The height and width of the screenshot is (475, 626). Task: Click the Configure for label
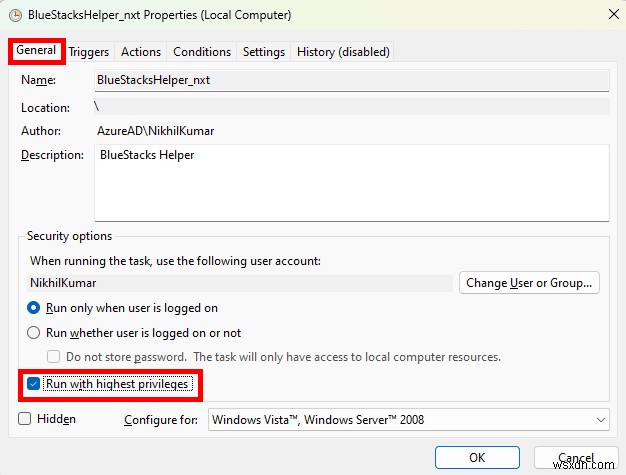coord(161,420)
